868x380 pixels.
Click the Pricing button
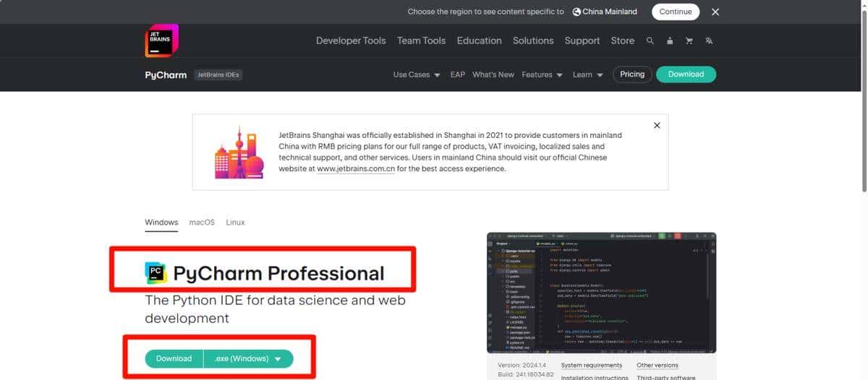[632, 74]
